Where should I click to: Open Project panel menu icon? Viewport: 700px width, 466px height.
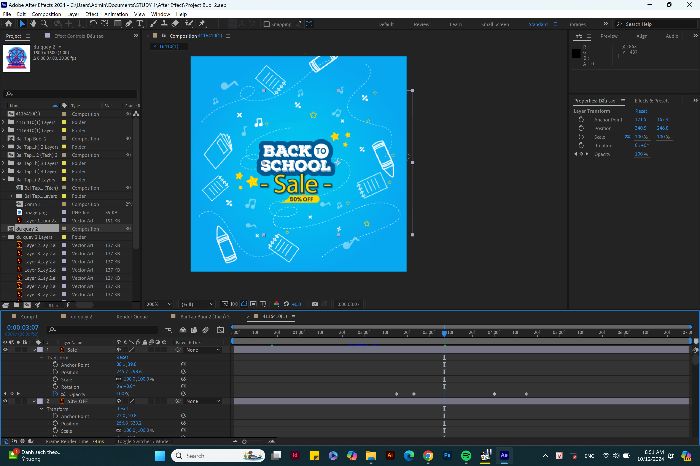tap(28, 36)
